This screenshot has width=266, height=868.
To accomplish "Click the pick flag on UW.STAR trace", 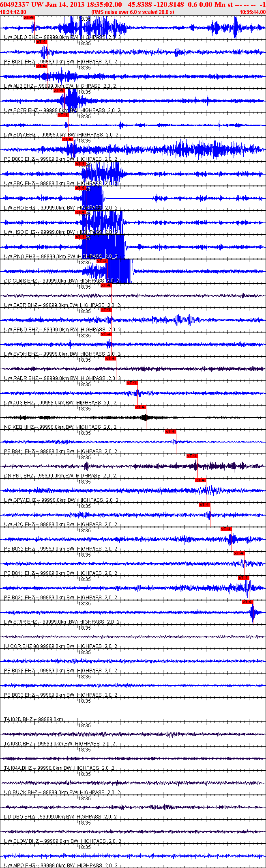I will point(248,602).
